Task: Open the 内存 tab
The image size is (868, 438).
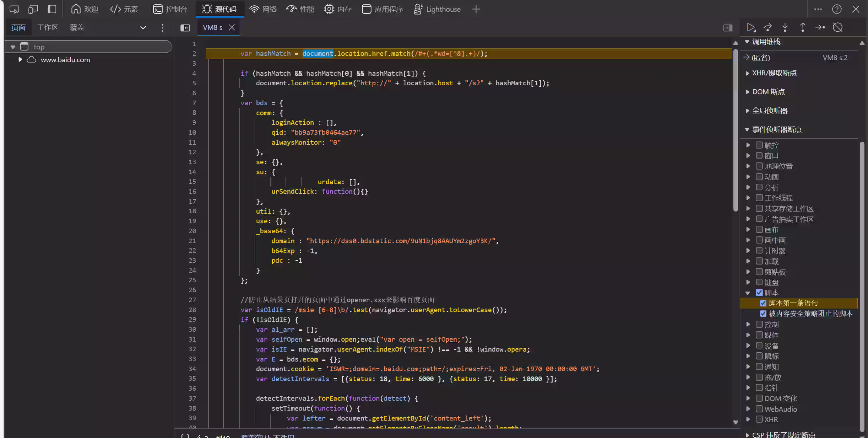Action: point(338,9)
